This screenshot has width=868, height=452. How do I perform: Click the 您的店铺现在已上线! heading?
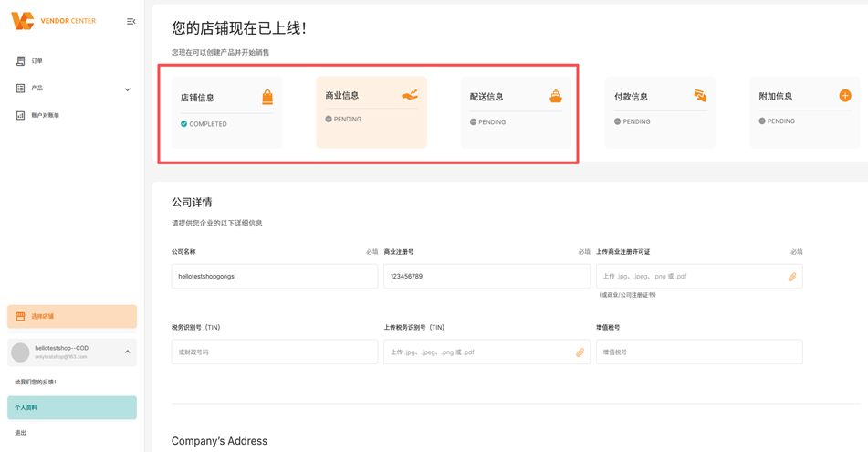[x=239, y=28]
